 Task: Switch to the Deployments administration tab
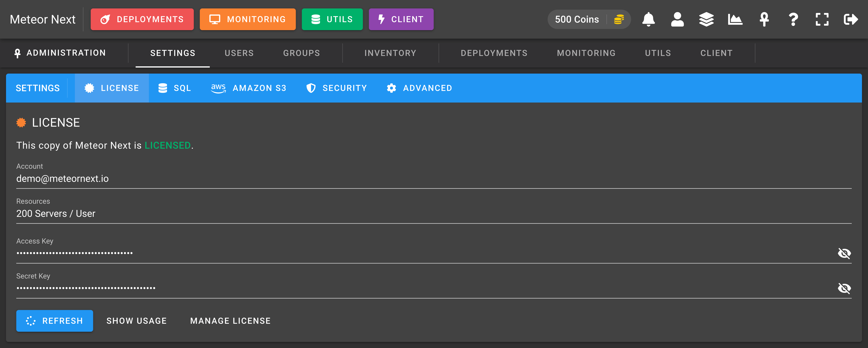pos(494,53)
